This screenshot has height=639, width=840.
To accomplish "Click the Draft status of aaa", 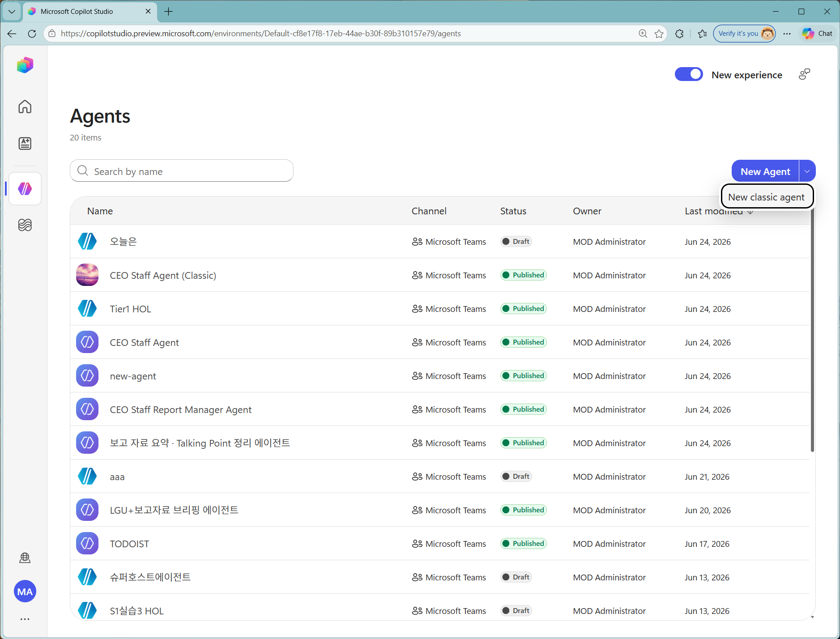I will coord(516,477).
